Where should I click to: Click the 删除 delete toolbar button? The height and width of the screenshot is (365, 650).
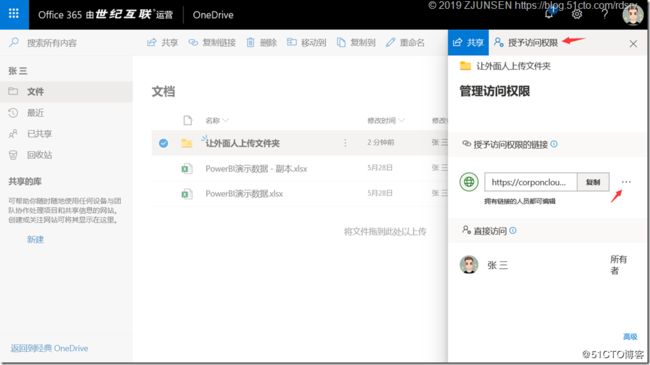pyautogui.click(x=262, y=42)
